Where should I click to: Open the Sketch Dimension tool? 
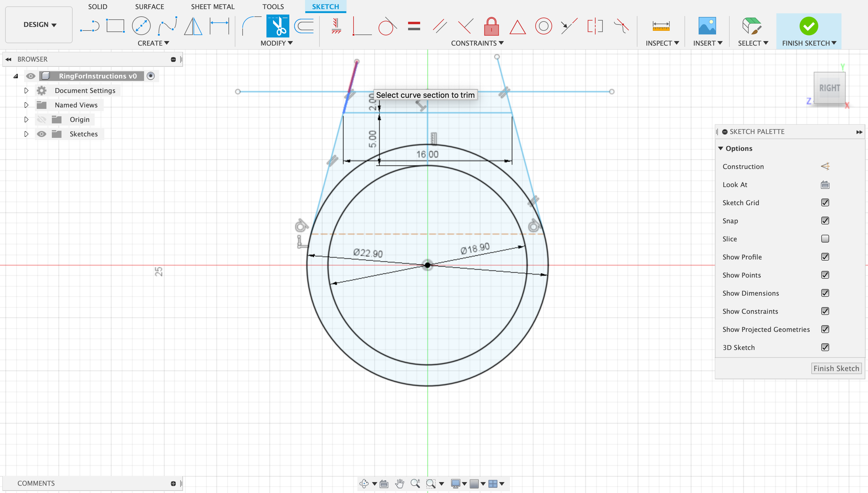coord(220,26)
